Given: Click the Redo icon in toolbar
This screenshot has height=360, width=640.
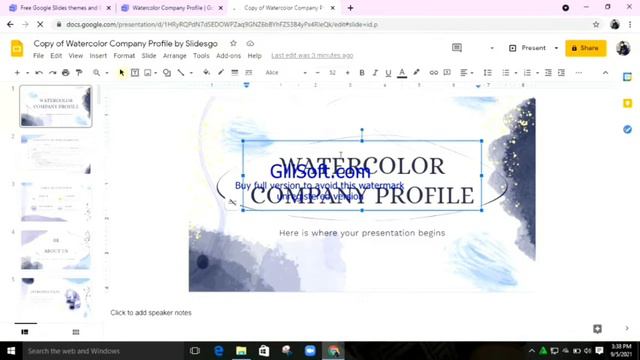Looking at the screenshot, I should coord(53,73).
